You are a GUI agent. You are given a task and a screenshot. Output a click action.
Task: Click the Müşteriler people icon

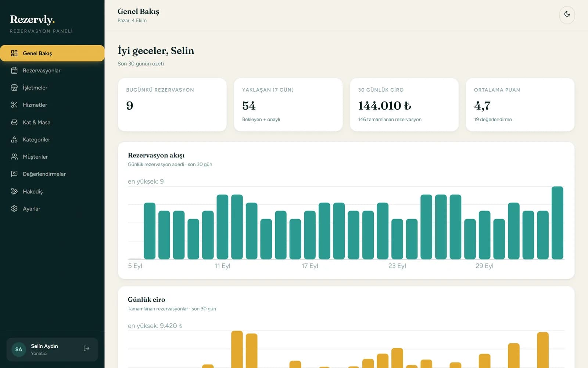[14, 157]
